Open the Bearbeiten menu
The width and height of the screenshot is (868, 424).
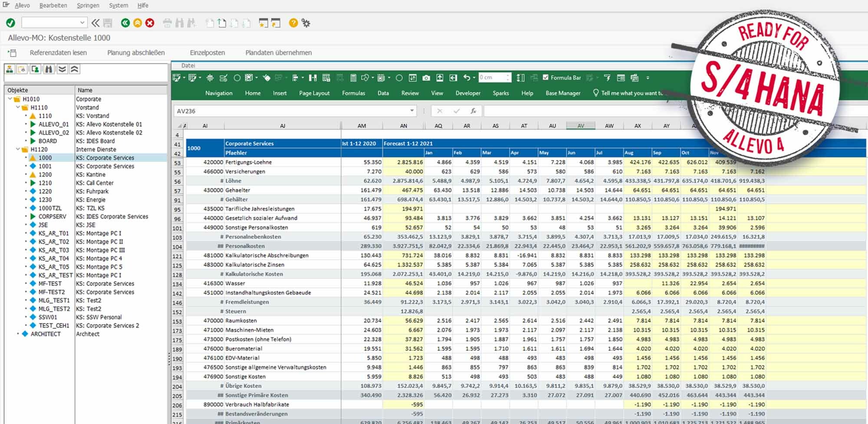tap(53, 6)
